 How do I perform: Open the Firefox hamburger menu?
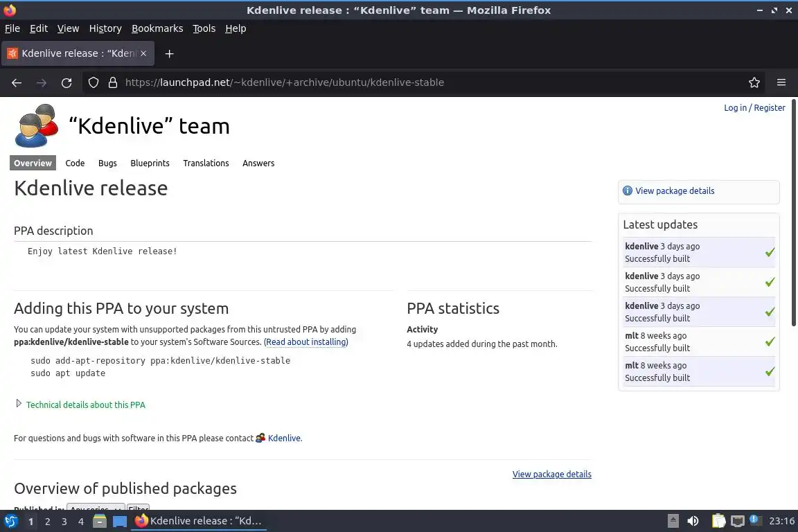coord(781,82)
